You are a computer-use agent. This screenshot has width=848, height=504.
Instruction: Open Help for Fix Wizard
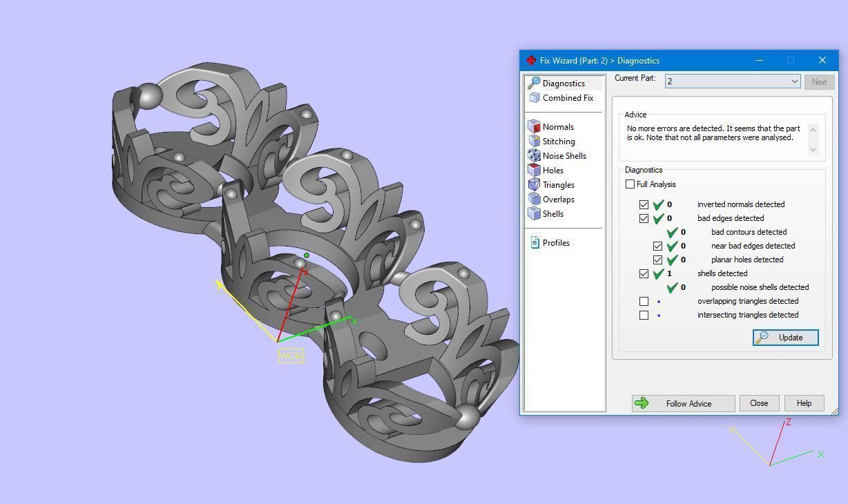[x=804, y=403]
